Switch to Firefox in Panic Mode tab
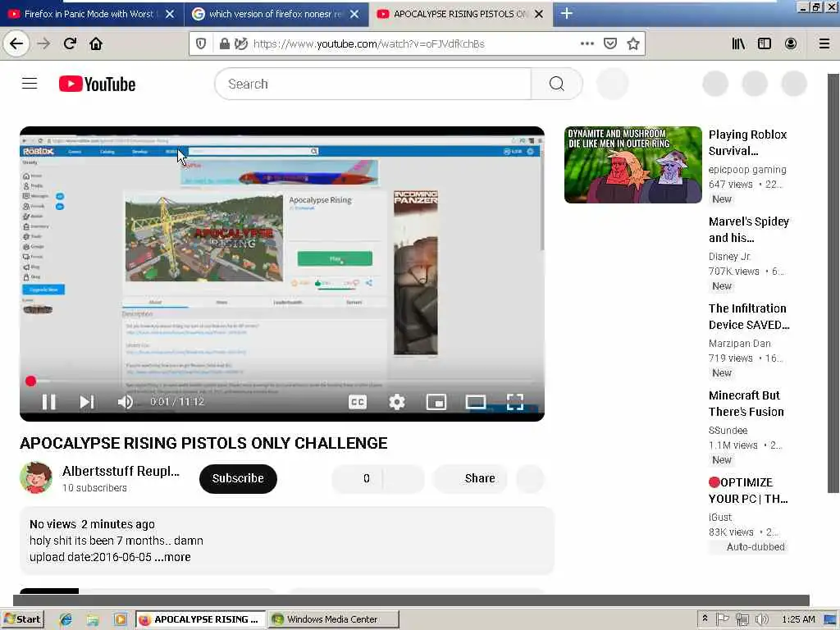 89,14
